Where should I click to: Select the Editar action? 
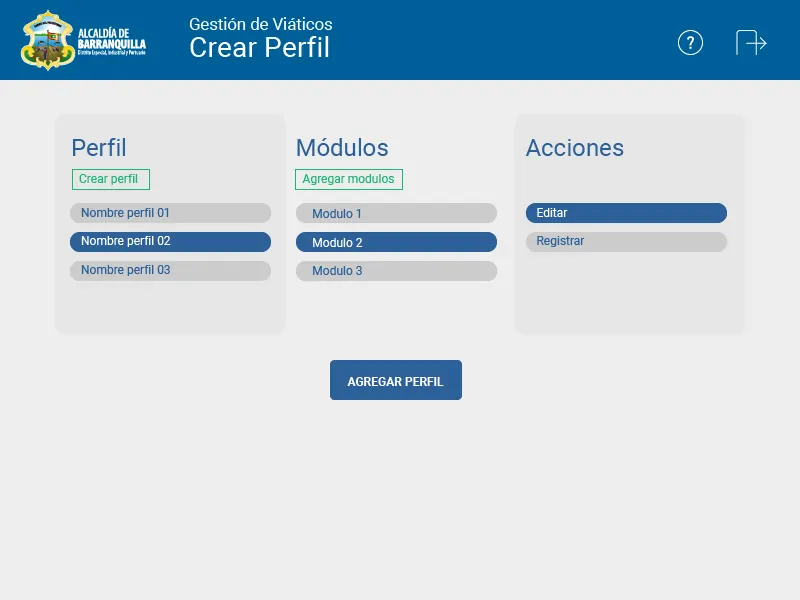click(627, 213)
